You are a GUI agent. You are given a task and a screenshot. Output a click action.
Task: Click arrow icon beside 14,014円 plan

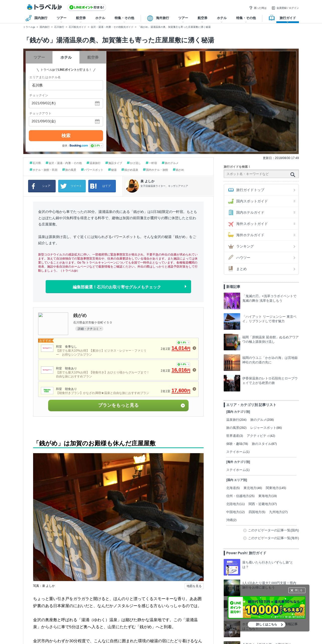(x=194, y=348)
